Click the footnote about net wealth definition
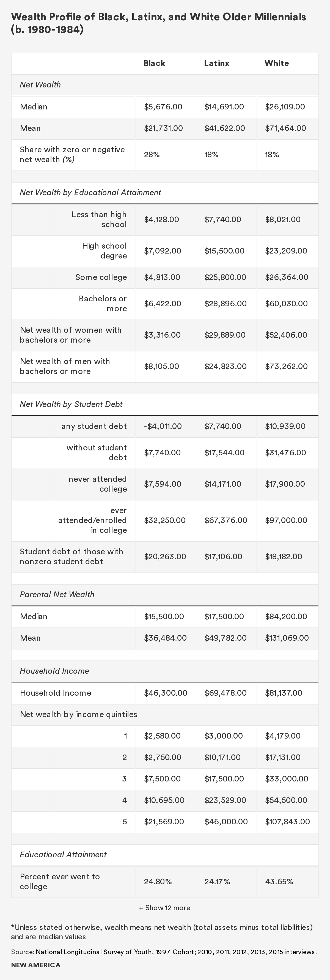Screen dimensions: 330x980 tap(162, 932)
